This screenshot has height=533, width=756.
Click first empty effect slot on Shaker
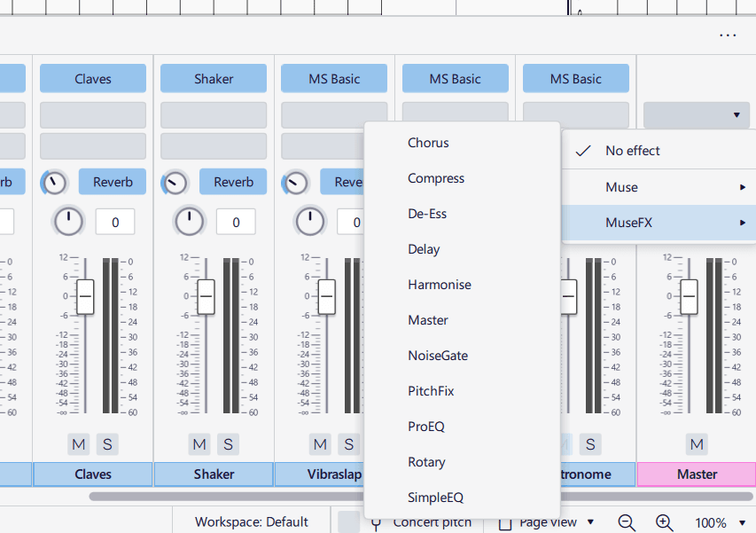(214, 114)
